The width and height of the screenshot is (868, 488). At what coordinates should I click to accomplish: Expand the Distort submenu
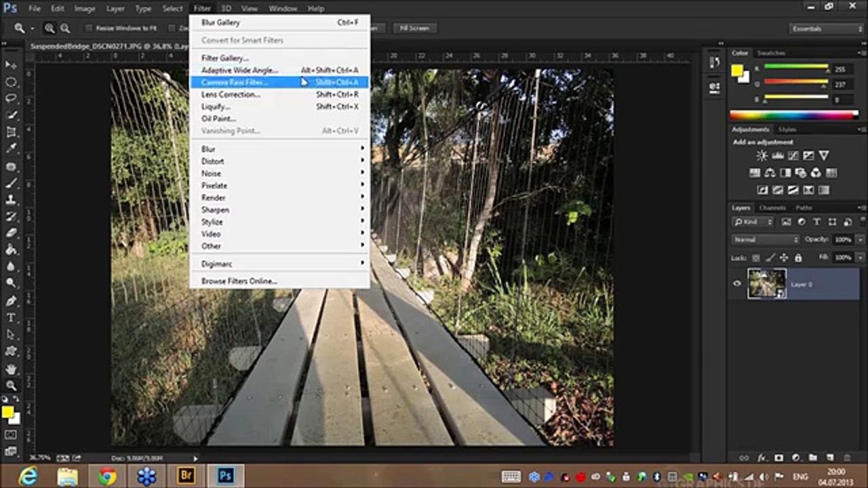(x=280, y=161)
